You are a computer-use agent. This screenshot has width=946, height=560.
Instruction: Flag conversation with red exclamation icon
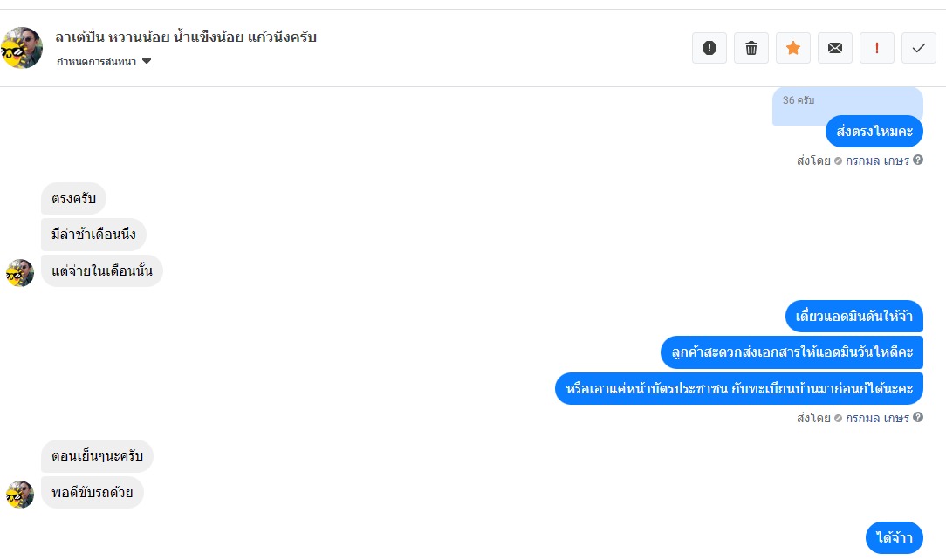(x=876, y=48)
